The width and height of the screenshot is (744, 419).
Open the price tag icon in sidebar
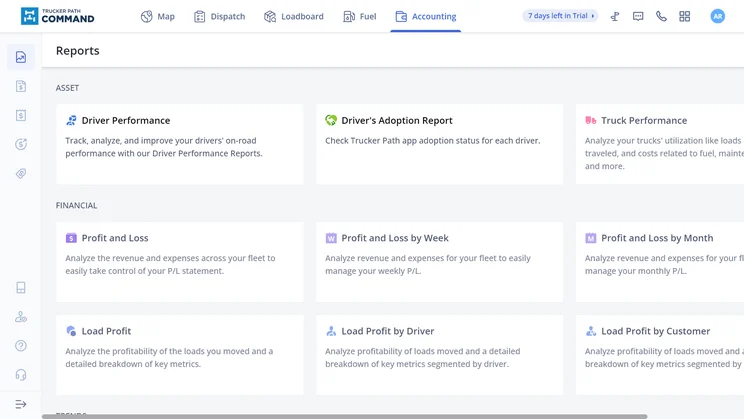click(x=21, y=173)
